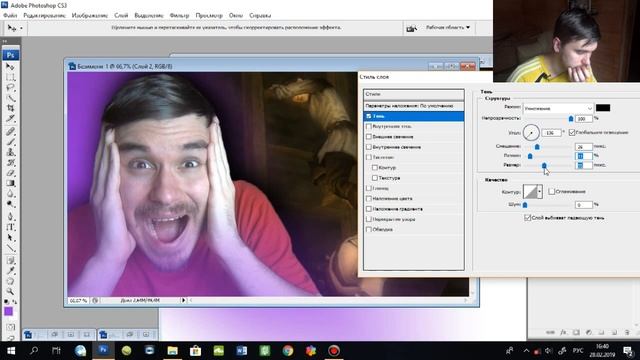640x360 pixels.
Task: Select the Hand tool
Action: pyautogui.click(x=10, y=281)
